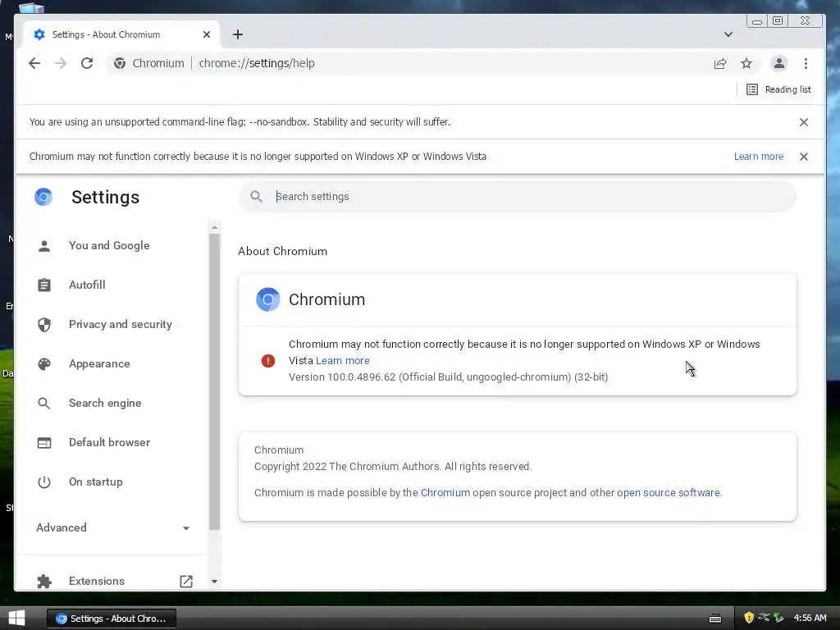Viewport: 840px width, 630px height.
Task: Click the forward navigation arrow
Action: (x=61, y=63)
